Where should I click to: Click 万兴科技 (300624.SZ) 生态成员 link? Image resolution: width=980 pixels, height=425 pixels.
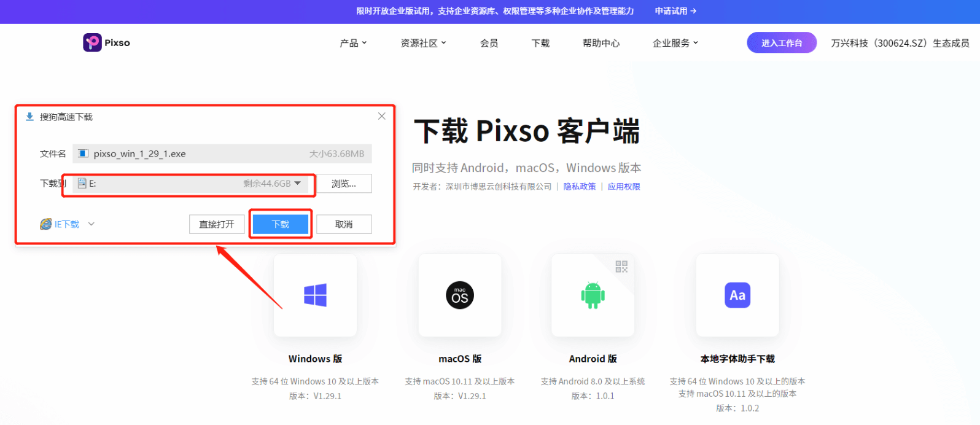(x=900, y=43)
